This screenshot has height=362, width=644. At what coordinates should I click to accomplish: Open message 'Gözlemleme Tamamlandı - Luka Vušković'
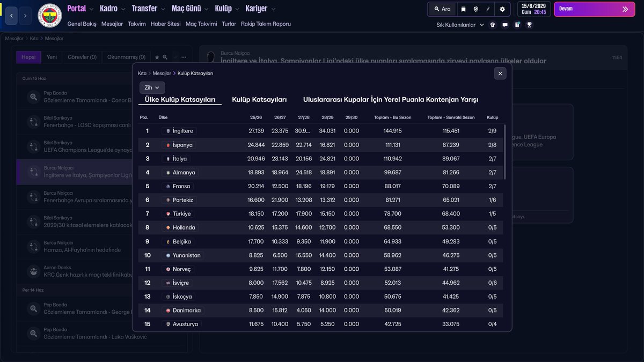point(102,334)
